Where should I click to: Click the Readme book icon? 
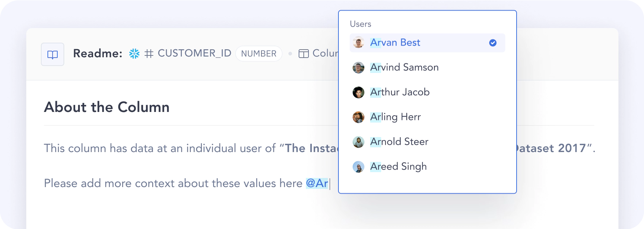pos(53,54)
